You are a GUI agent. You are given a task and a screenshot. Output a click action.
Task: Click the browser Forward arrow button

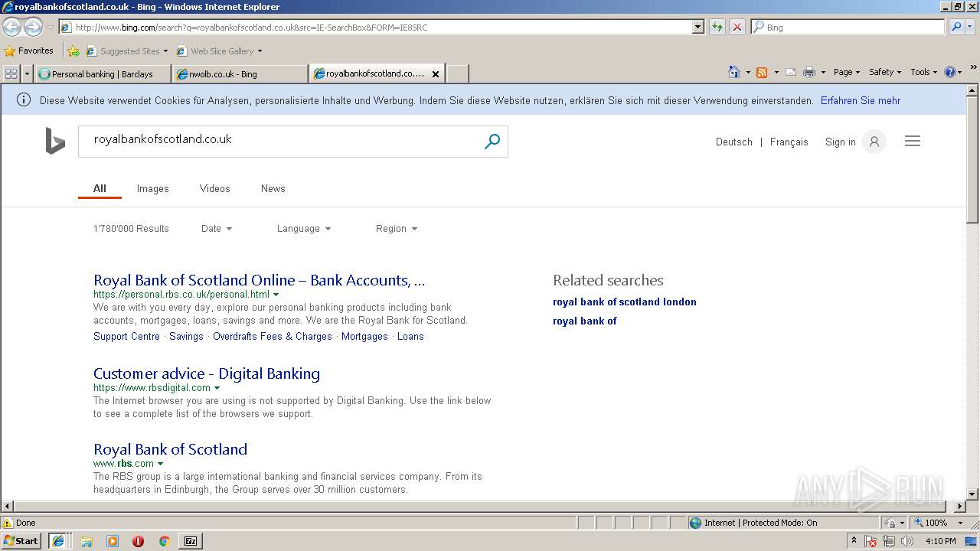pos(33,28)
